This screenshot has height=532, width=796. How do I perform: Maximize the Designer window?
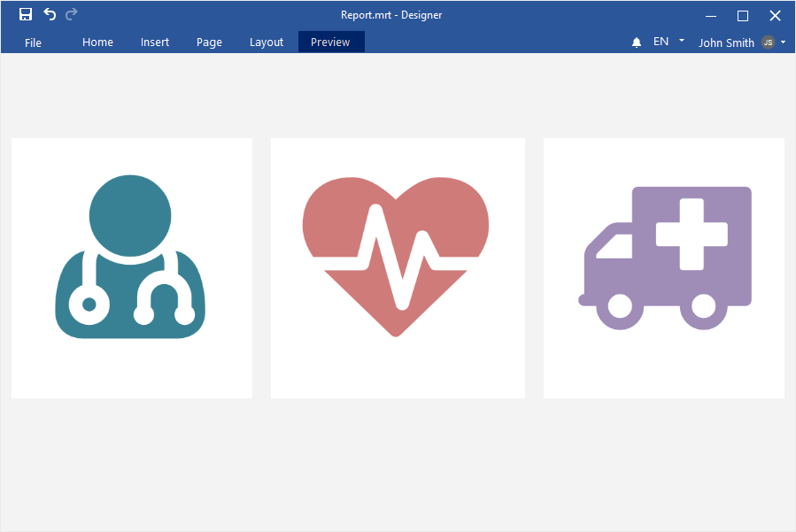[x=743, y=15]
